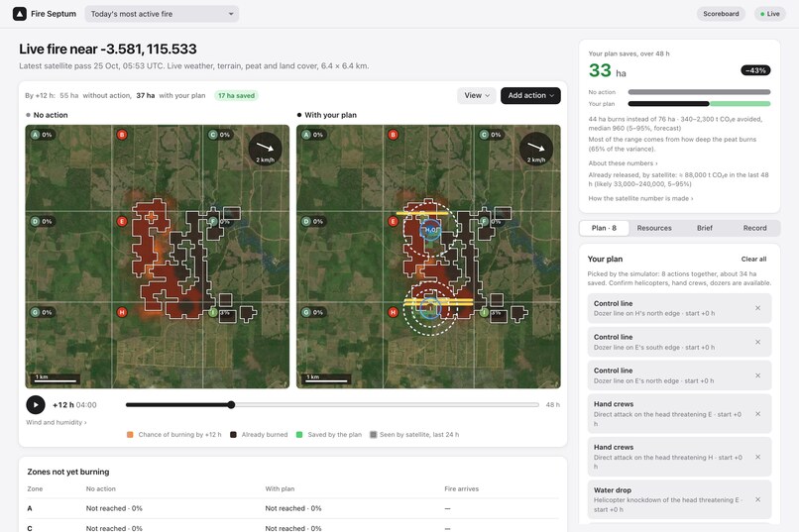Click the Control line H's north edge card

pos(679,308)
